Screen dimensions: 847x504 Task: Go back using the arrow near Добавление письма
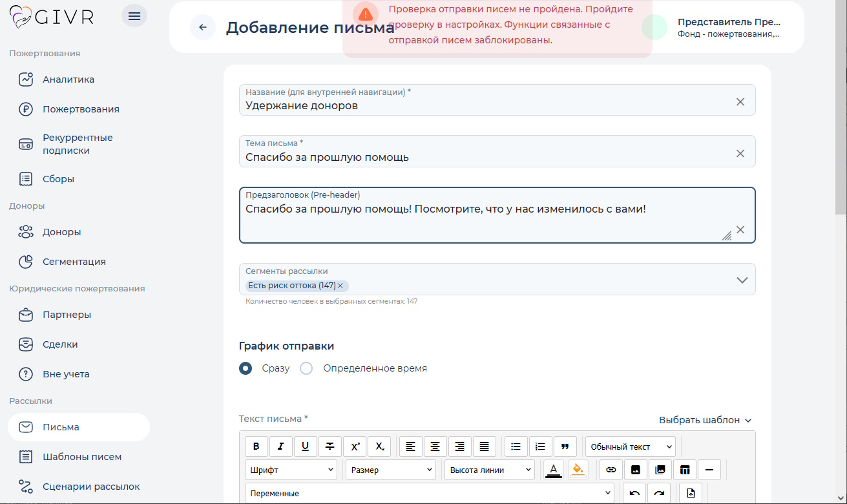[203, 27]
